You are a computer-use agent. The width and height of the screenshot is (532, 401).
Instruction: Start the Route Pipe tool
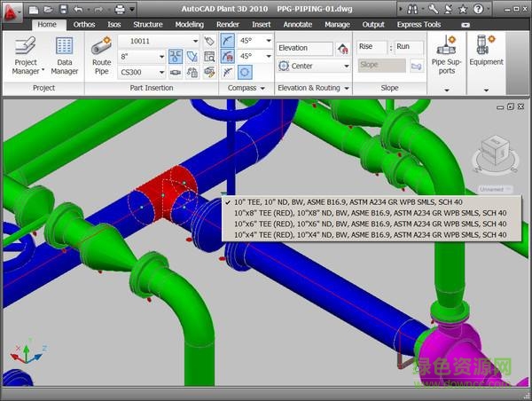[101, 55]
